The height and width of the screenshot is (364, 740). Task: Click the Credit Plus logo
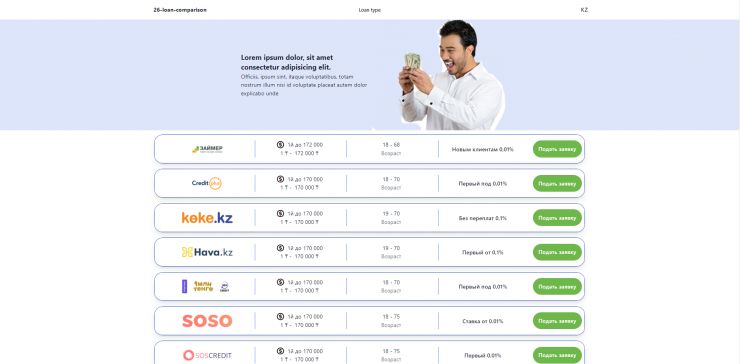[x=207, y=183]
